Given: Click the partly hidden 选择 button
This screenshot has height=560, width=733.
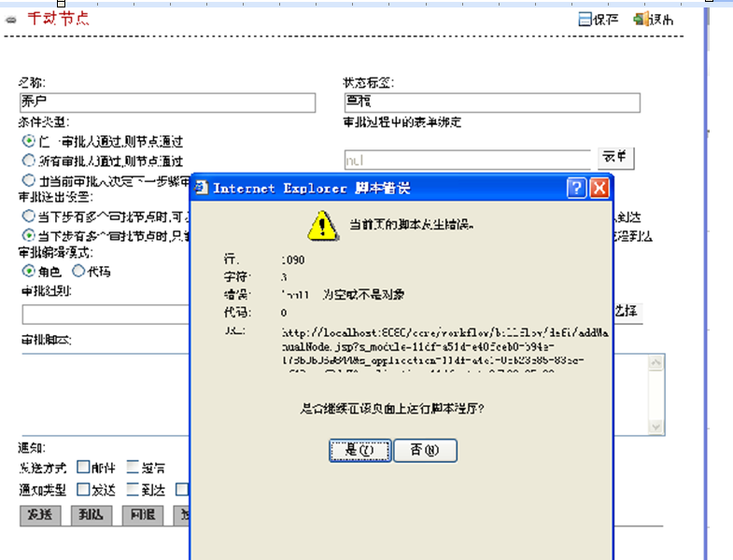Looking at the screenshot, I should point(627,312).
